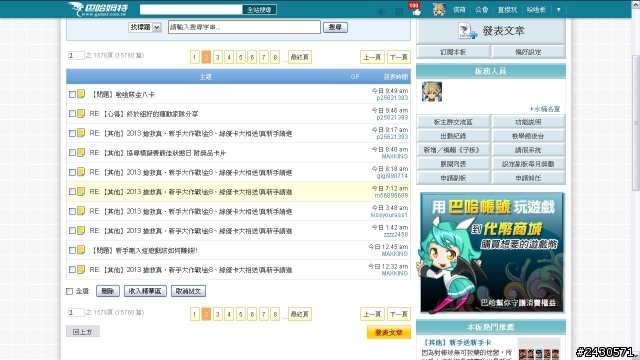Open the RSS feed icon in header
The width and height of the screenshot is (640, 360).
pos(399,11)
